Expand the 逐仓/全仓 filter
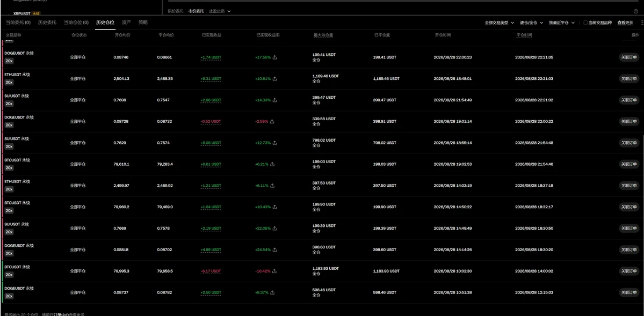Viewport: 644px width, 316px height. click(x=531, y=23)
